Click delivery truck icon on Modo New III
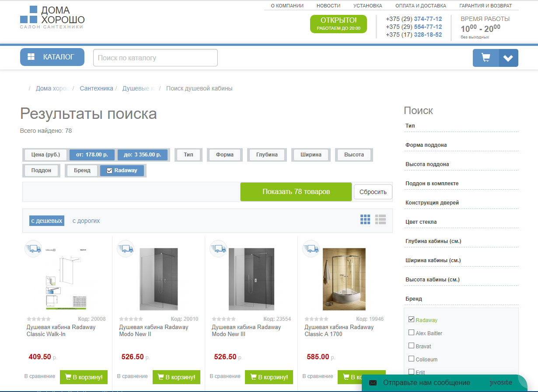This screenshot has width=538, height=392. point(219,249)
